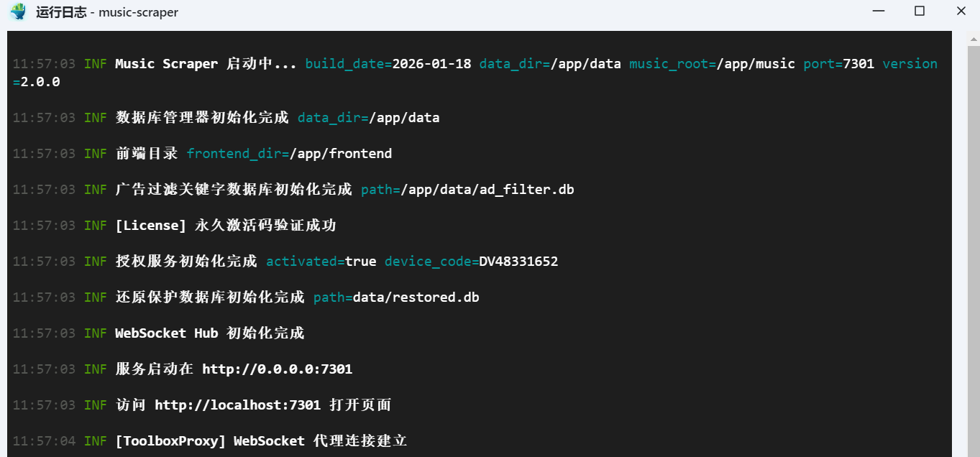This screenshot has height=457, width=980.
Task: Click the "Music Scraper 启动中..." log message
Action: (206, 64)
